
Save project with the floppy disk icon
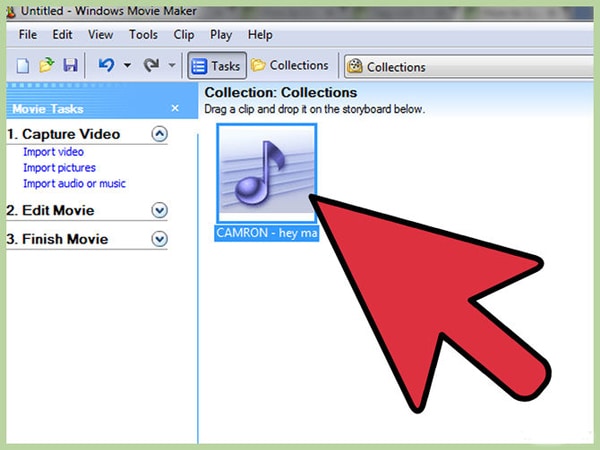click(70, 65)
